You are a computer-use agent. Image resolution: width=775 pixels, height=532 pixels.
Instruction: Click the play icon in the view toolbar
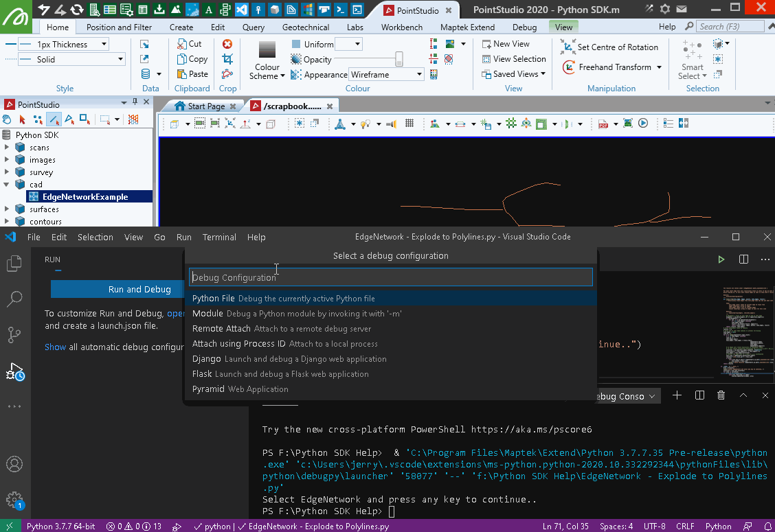click(x=643, y=123)
